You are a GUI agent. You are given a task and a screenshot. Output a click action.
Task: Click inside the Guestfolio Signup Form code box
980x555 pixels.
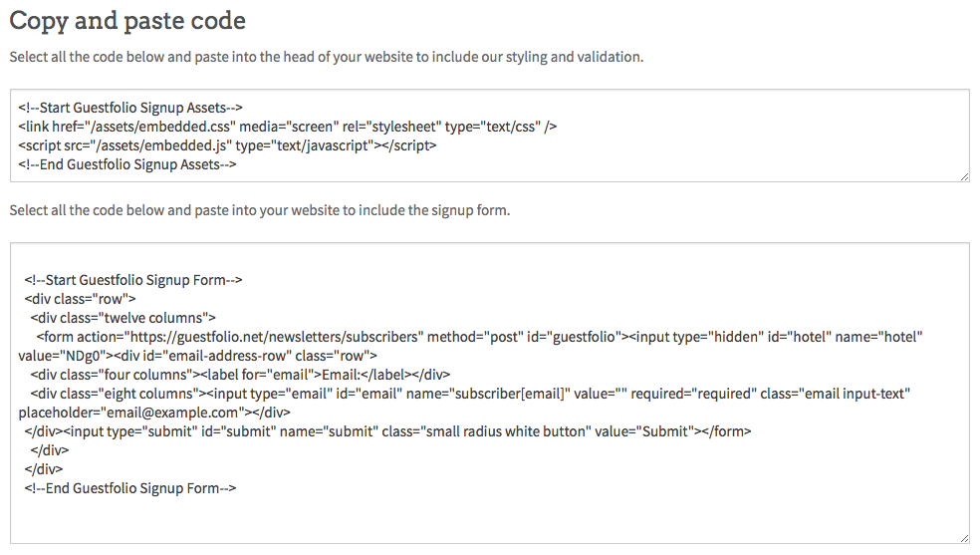tap(489, 394)
